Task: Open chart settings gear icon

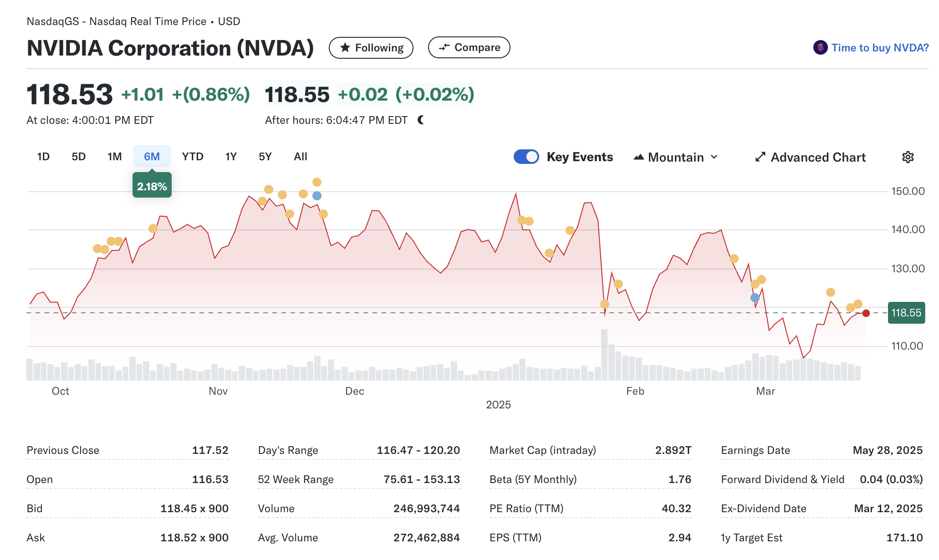Action: point(908,157)
